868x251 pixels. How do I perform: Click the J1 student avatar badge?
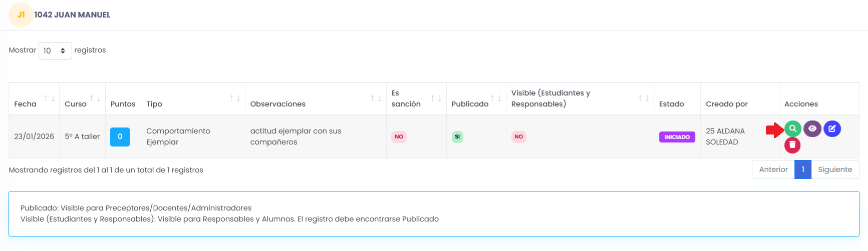tap(21, 14)
